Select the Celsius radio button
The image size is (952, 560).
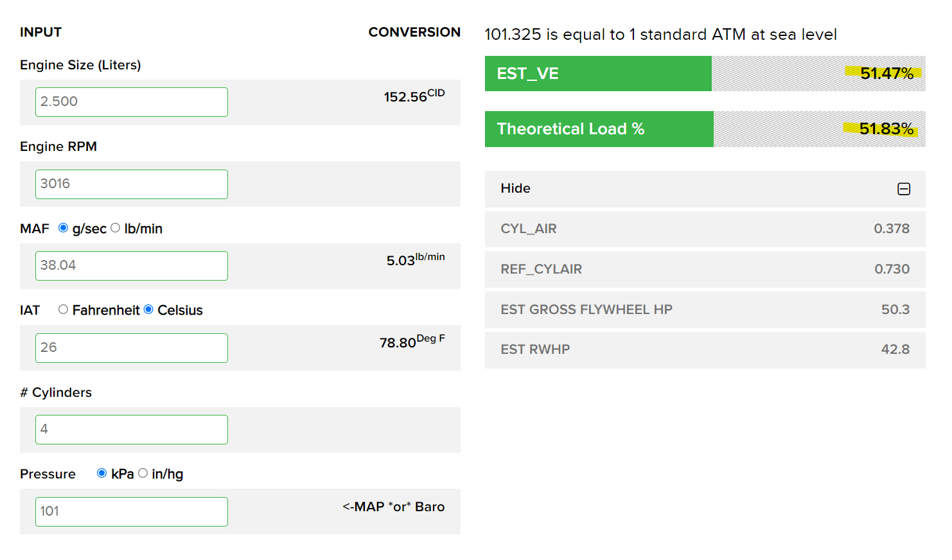pos(149,310)
